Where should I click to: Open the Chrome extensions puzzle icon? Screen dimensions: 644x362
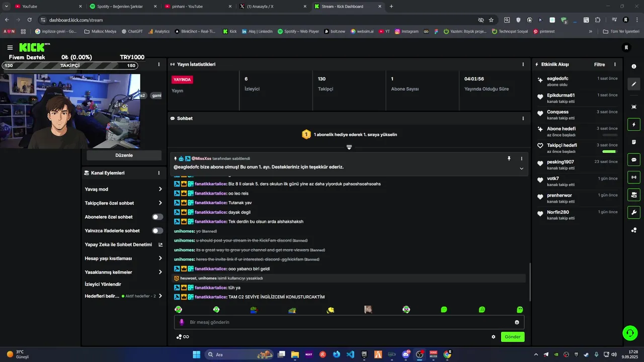(598, 20)
